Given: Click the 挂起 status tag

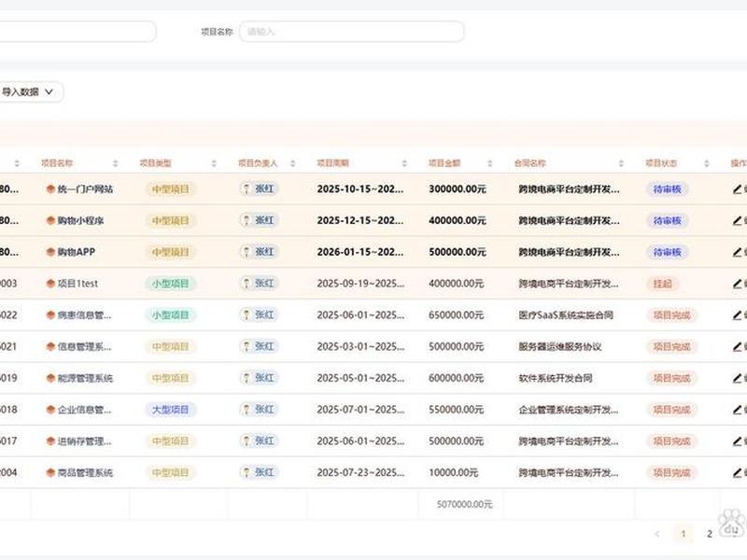Looking at the screenshot, I should 662,284.
